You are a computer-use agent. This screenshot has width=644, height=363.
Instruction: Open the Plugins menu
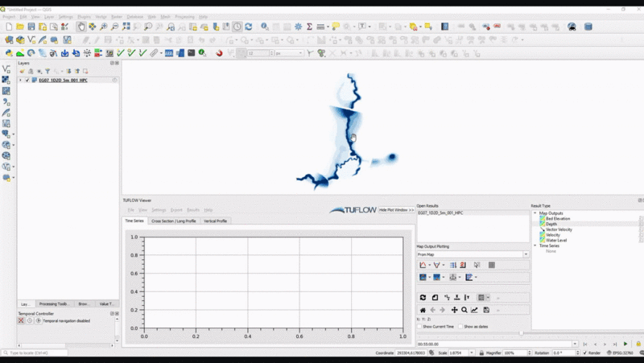[84, 17]
